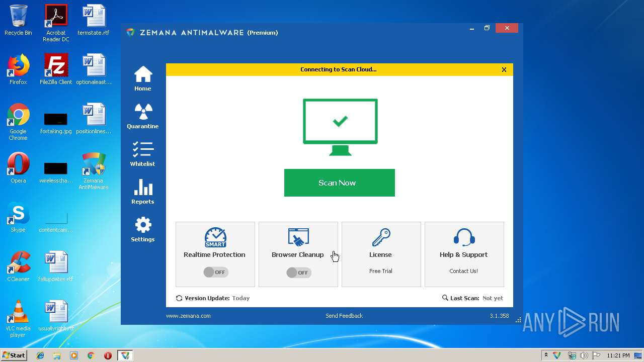Click the taskbar clock 11:21 PM
The height and width of the screenshot is (362, 644).
coord(618,355)
